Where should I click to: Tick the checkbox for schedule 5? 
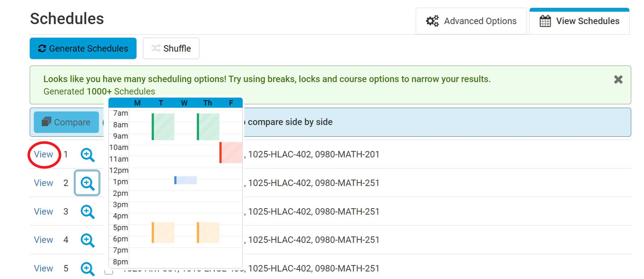click(x=109, y=272)
